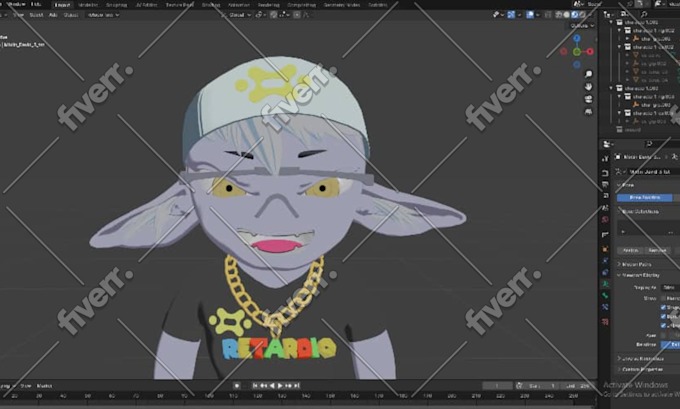This screenshot has width=680, height=409.
Task: Toggle the Names checkbox in Viewport Display
Action: pos(663,298)
